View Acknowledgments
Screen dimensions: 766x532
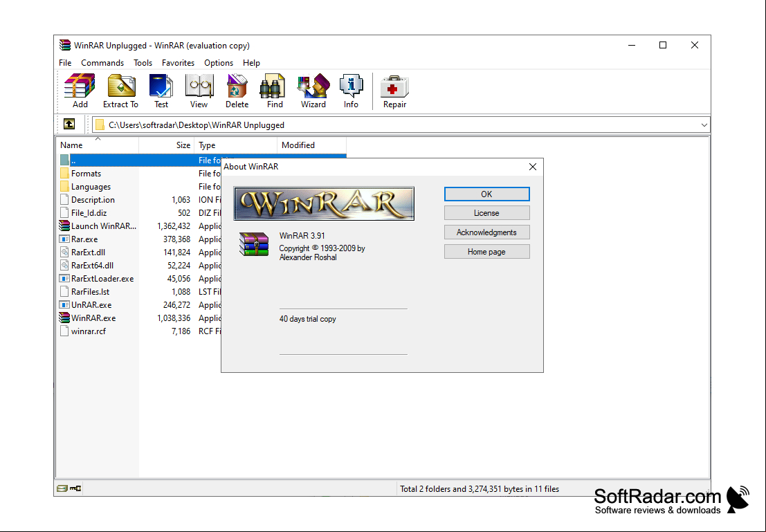point(486,232)
